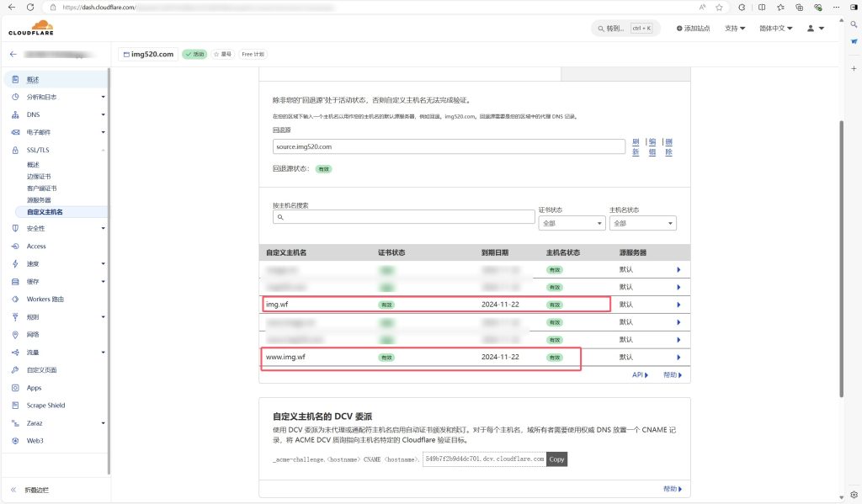This screenshot has width=862, height=504.
Task: Expand the DNS sidebar section
Action: 103,115
